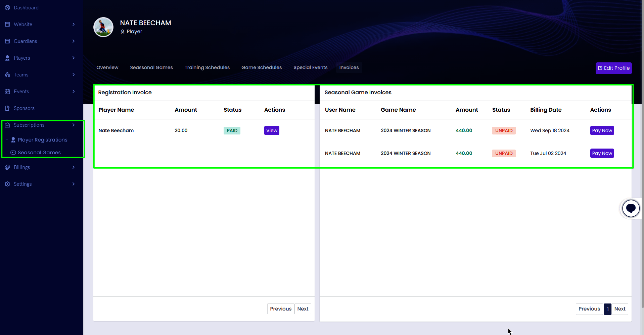The height and width of the screenshot is (335, 644).
Task: Click the Events calendar icon
Action: tap(7, 92)
